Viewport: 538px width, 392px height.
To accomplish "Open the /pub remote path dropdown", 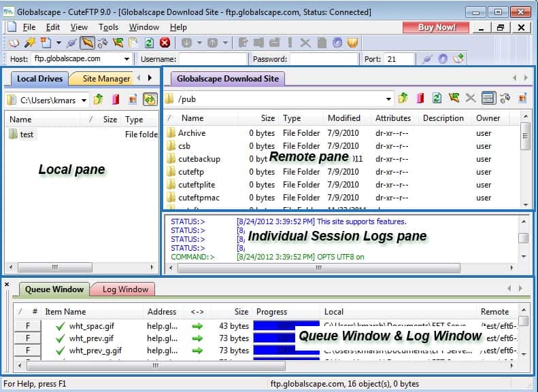I will 388,99.
